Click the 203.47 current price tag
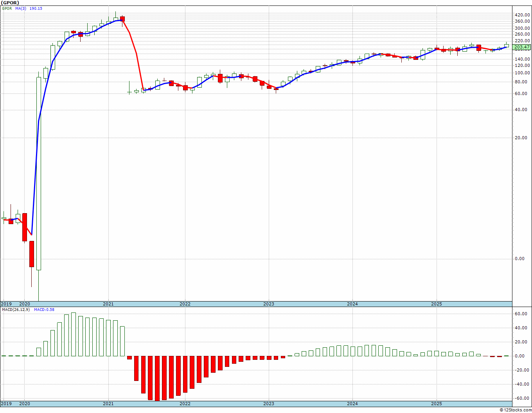Viewport: 532px width, 413px height. 522,47
